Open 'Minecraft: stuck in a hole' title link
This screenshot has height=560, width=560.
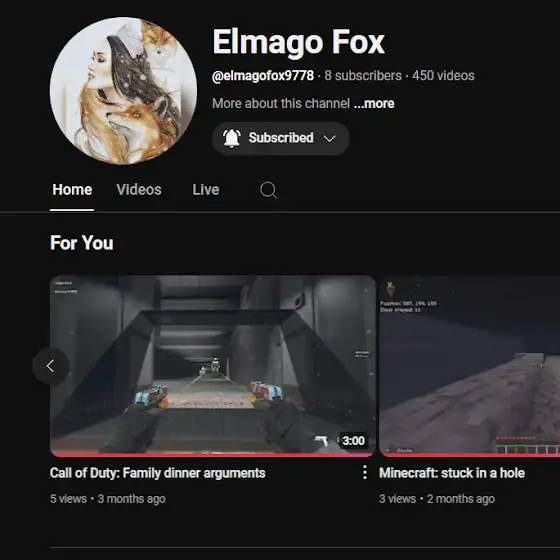(452, 473)
